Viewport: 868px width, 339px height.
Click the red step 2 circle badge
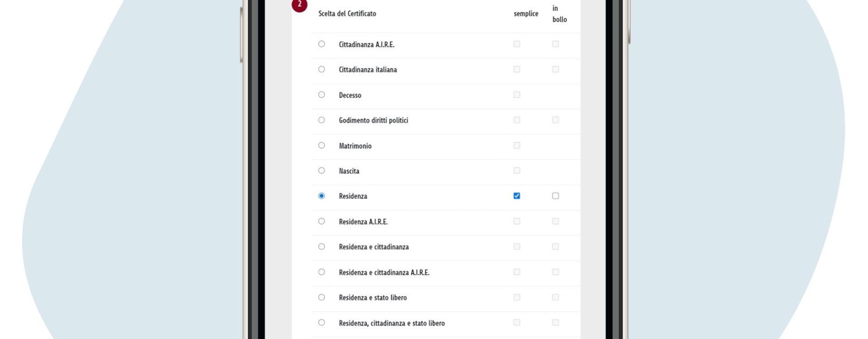pyautogui.click(x=299, y=5)
